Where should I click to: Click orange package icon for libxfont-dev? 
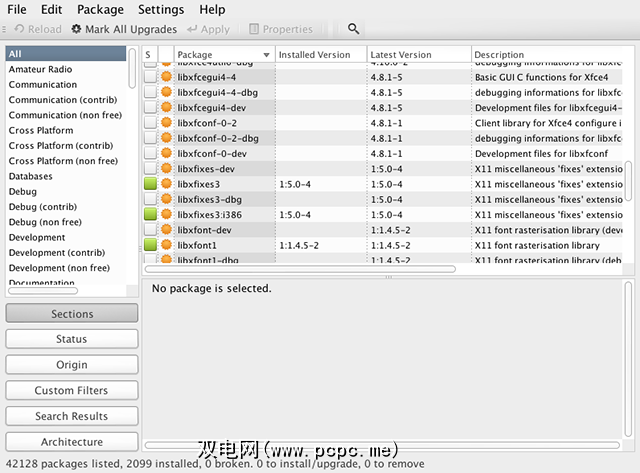click(166, 230)
